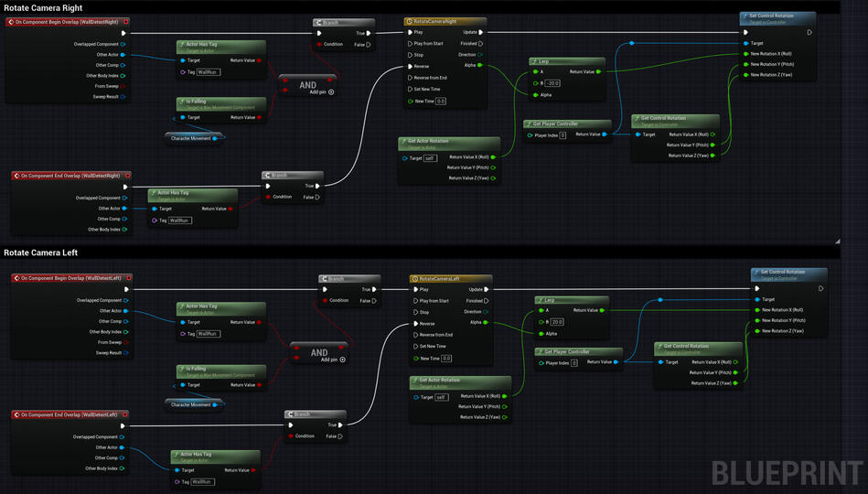Click From Sweep pin on Begin Overlap (WallDetectRight)
The height and width of the screenshot is (494, 868).
coord(123,85)
